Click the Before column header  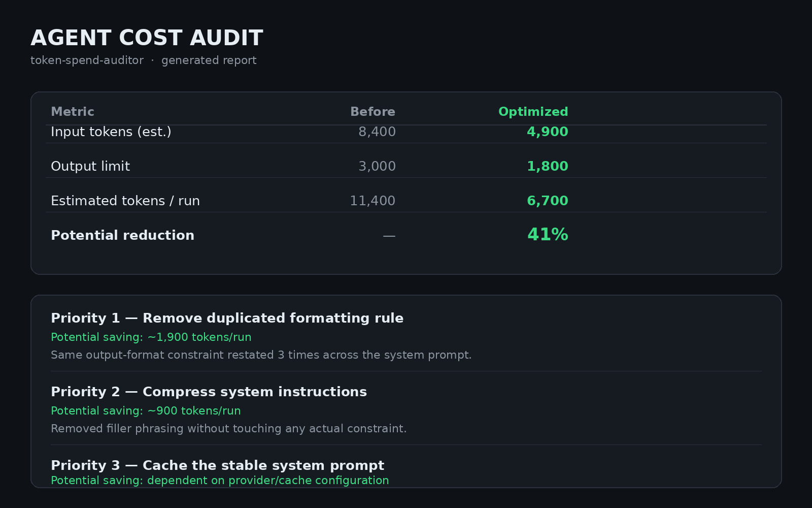373,112
